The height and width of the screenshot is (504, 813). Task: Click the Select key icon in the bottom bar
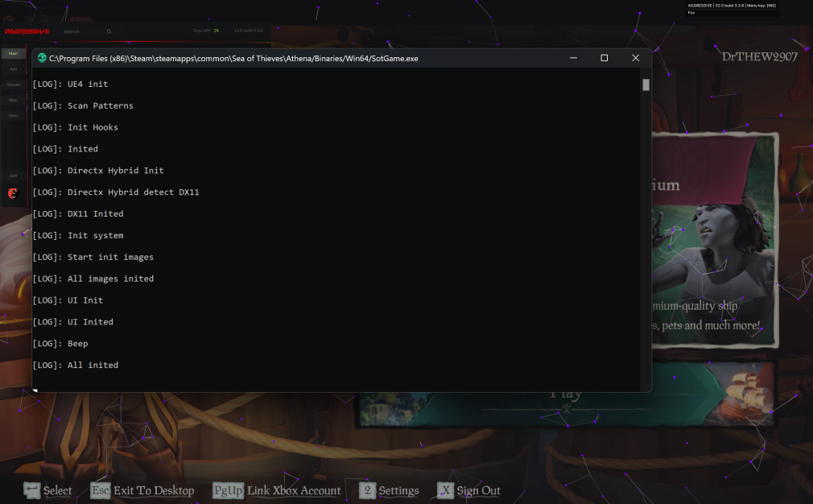pos(31,490)
